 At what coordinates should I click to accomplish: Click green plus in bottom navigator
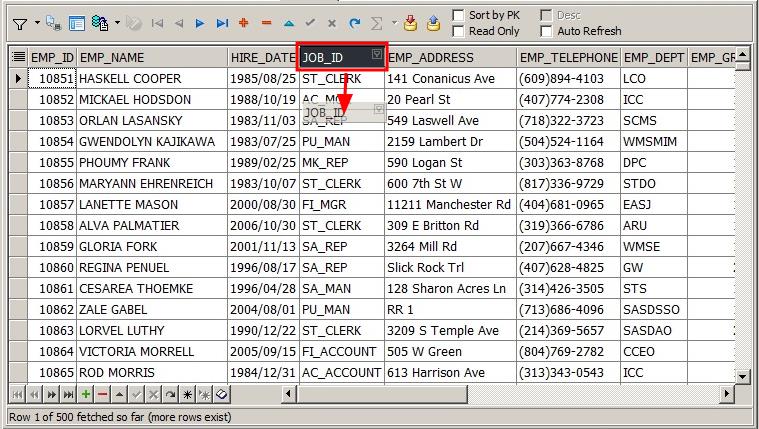coord(86,394)
